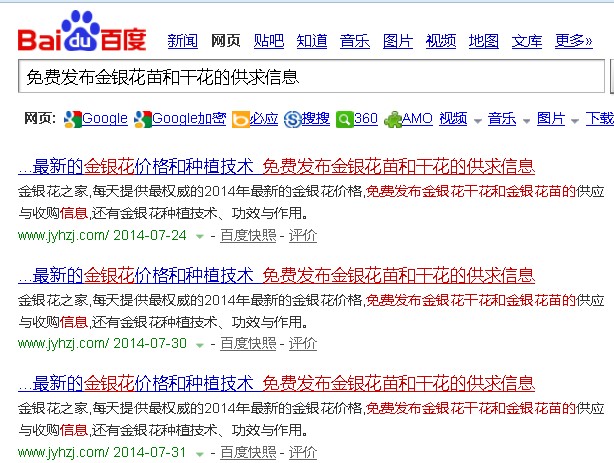This screenshot has height=463, width=614.
Task: Open the Google text link
Action: pos(105,118)
